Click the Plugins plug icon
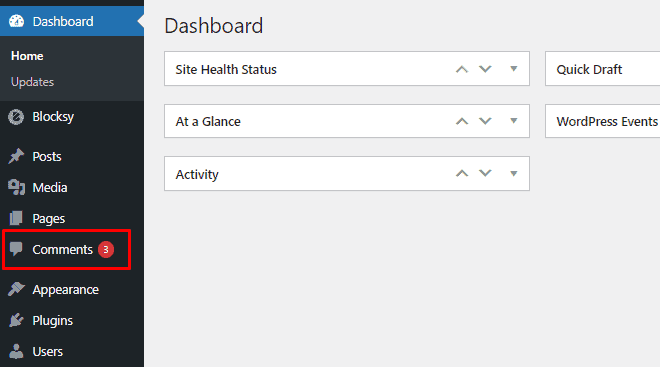The image size is (660, 367). 16,320
